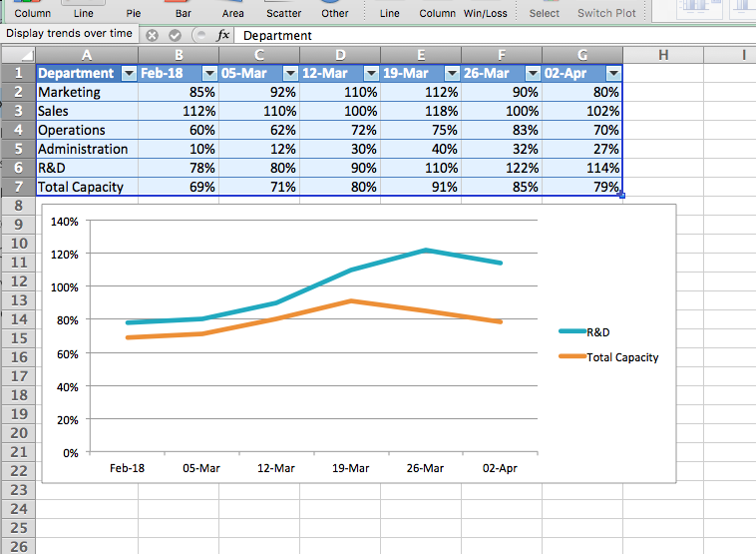Viewport: 756px width, 554px height.
Task: Click the Operations cell
Action: click(87, 130)
